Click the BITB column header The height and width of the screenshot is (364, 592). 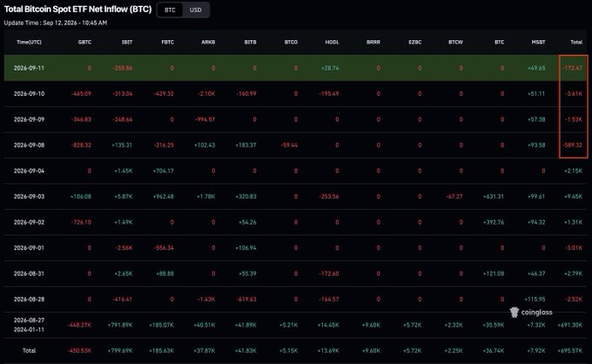coord(251,42)
